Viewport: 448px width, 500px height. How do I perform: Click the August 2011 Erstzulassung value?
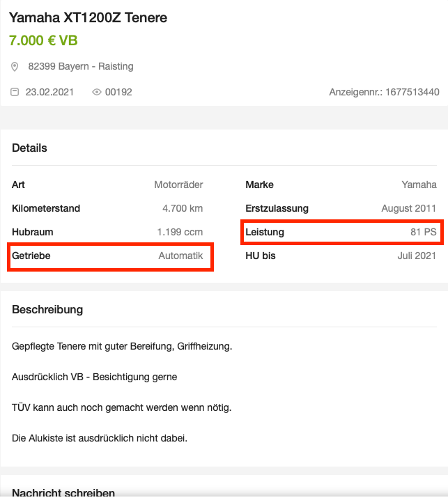[x=408, y=208]
